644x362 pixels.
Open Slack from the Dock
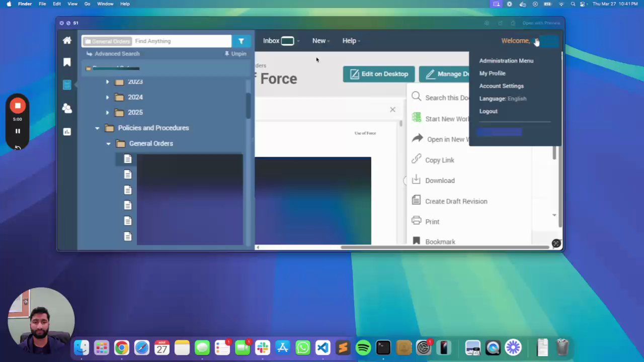[x=262, y=347]
